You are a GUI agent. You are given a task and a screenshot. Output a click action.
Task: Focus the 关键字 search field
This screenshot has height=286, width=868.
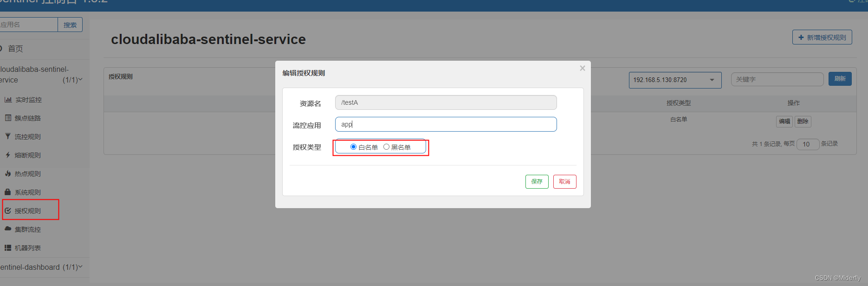(777, 79)
